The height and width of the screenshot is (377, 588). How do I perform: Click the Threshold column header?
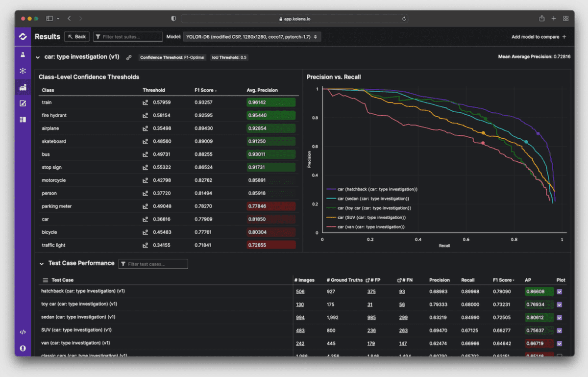pos(154,90)
